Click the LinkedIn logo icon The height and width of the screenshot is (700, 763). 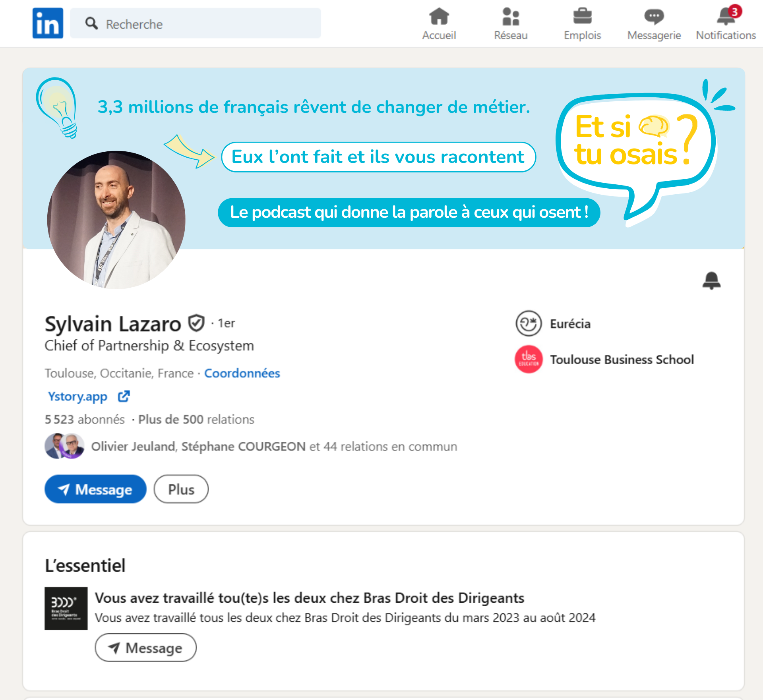[x=48, y=23]
